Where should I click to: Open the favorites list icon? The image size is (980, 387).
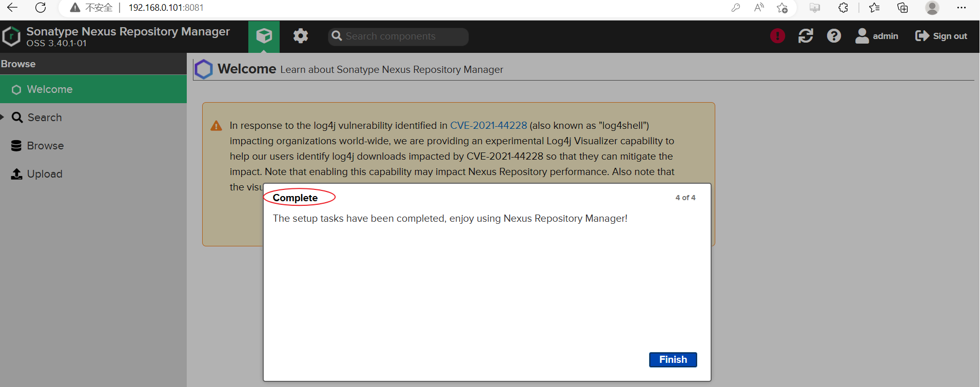pyautogui.click(x=874, y=8)
